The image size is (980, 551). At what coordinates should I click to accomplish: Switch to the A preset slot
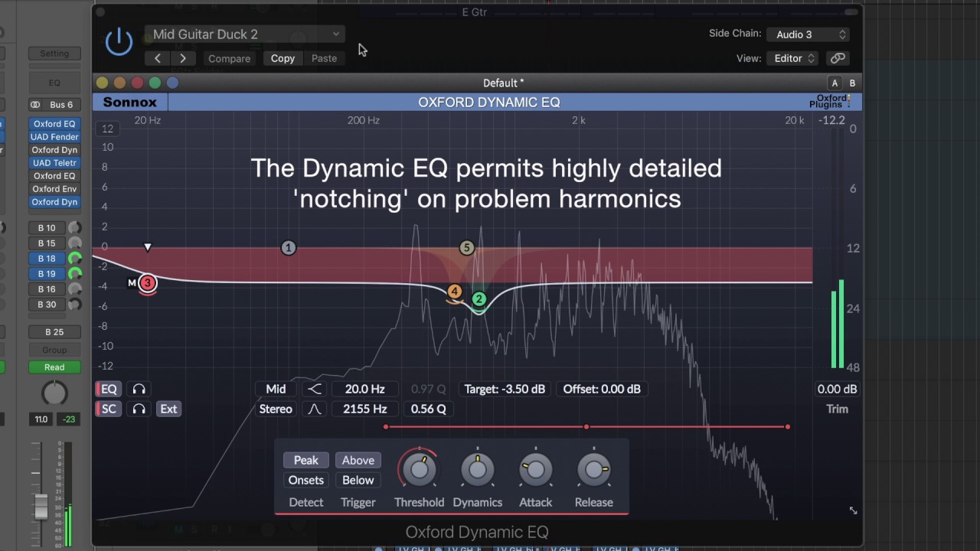pos(835,83)
